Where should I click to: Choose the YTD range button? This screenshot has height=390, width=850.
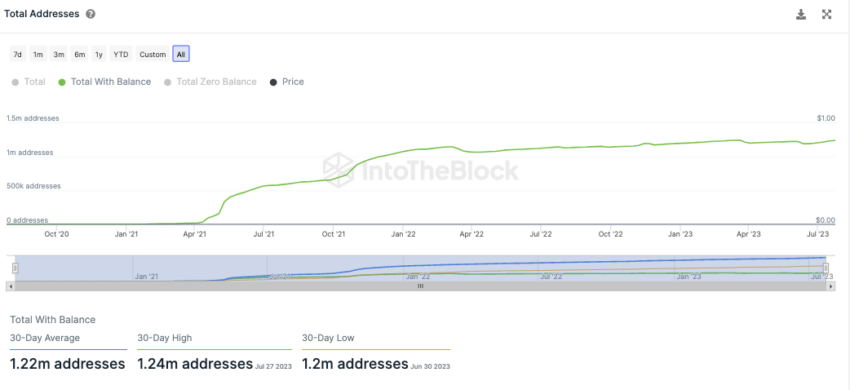pyautogui.click(x=121, y=54)
